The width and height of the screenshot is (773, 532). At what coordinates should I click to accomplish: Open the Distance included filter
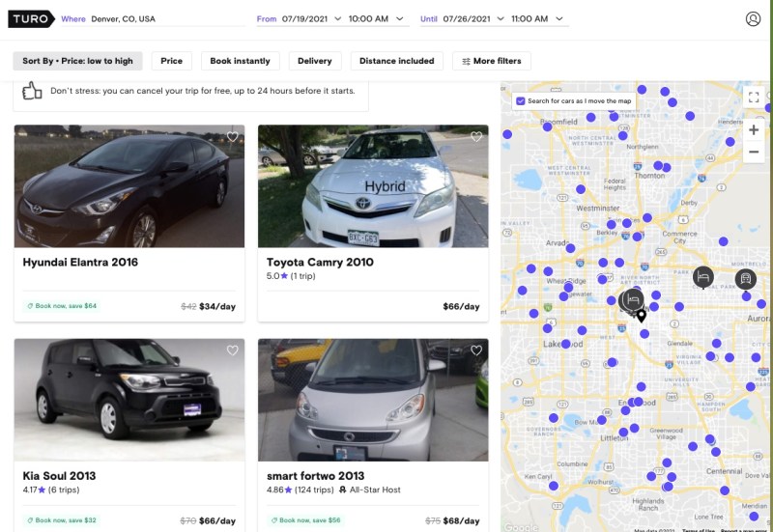coord(397,61)
